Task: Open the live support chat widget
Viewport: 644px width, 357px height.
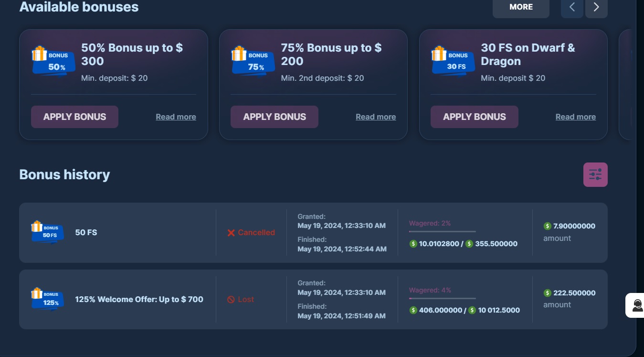Action: point(637,305)
